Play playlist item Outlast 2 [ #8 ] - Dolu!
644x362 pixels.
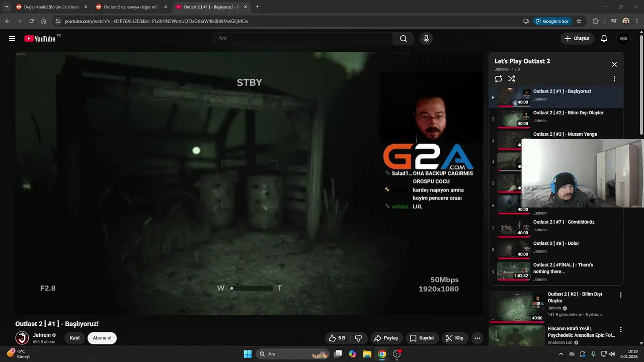tap(556, 249)
